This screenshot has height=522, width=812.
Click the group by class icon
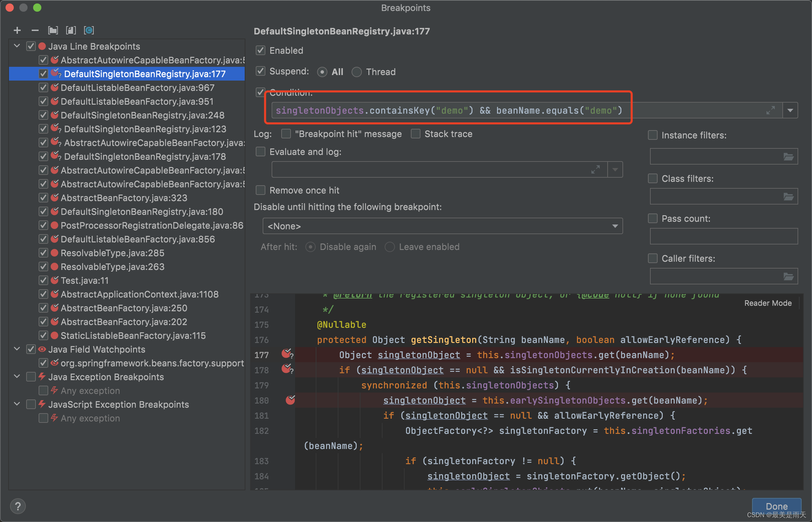pos(89,30)
